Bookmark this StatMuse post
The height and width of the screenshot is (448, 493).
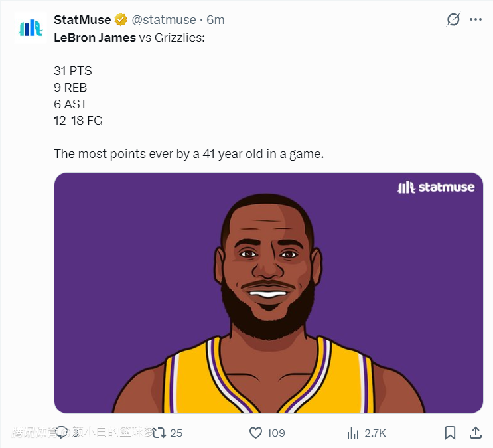pyautogui.click(x=450, y=433)
